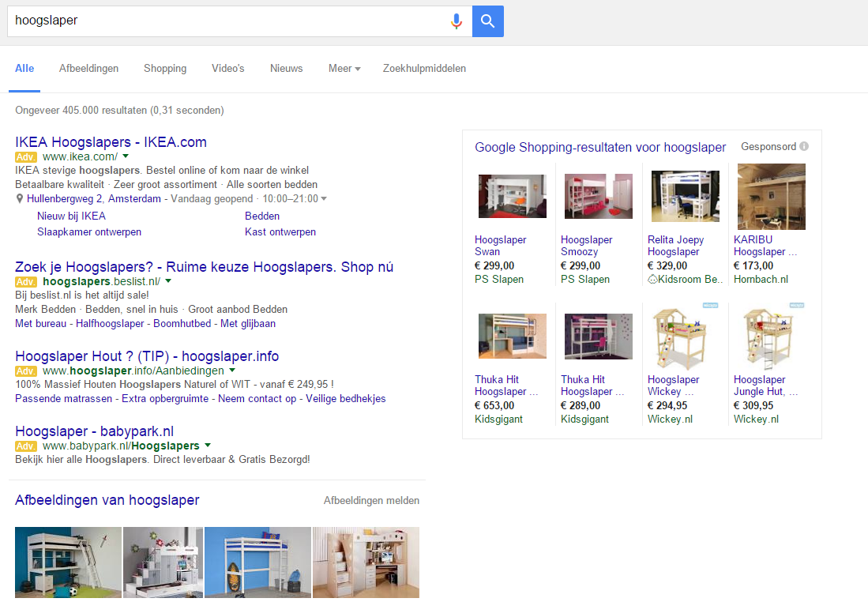868x602 pixels.
Task: Open the IKEA Hoogslapers - IKEA.com result
Action: click(x=111, y=141)
